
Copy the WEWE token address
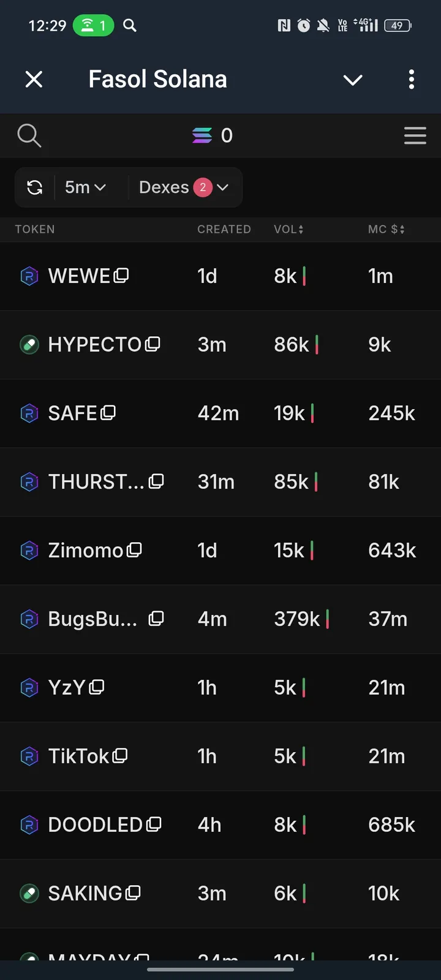(121, 276)
